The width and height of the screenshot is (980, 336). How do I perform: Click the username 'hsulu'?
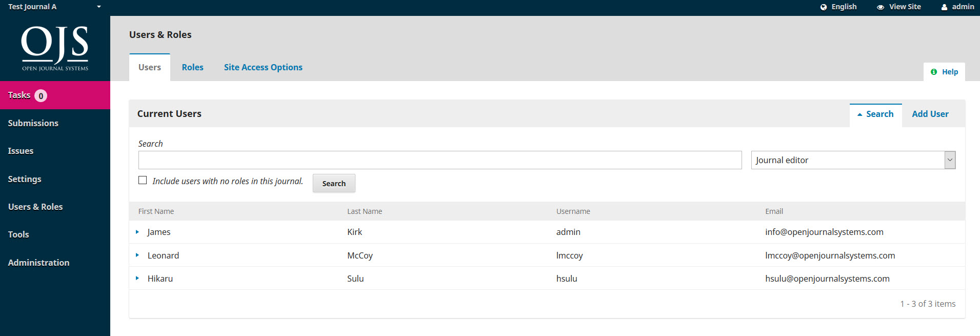567,279
